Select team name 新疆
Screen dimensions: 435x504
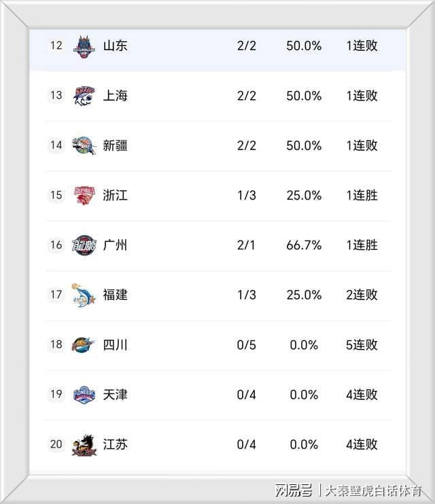tap(115, 145)
